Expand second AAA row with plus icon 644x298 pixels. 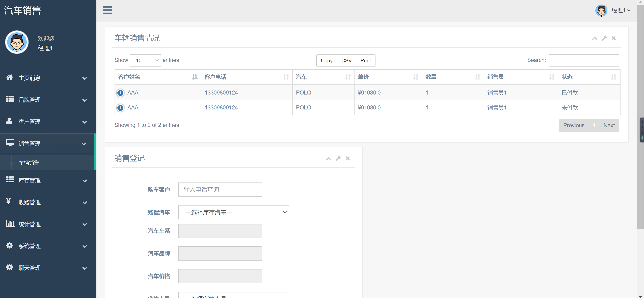pyautogui.click(x=120, y=108)
